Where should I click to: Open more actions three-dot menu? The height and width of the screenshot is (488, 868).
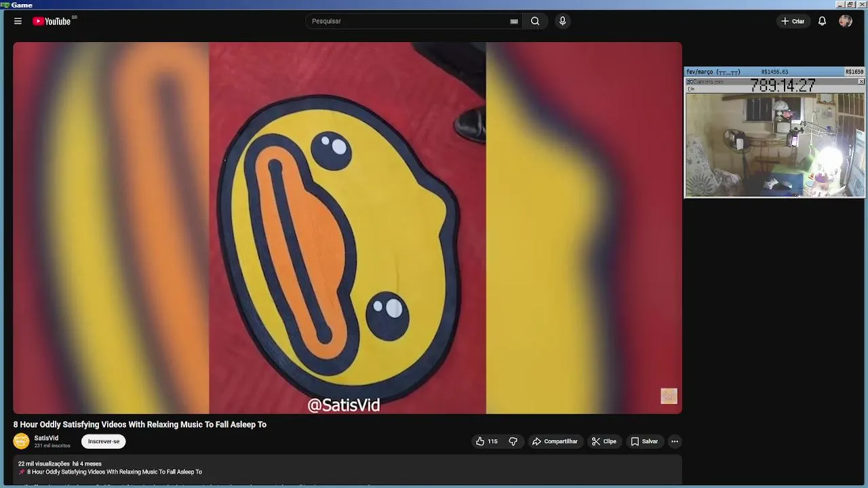pos(674,441)
